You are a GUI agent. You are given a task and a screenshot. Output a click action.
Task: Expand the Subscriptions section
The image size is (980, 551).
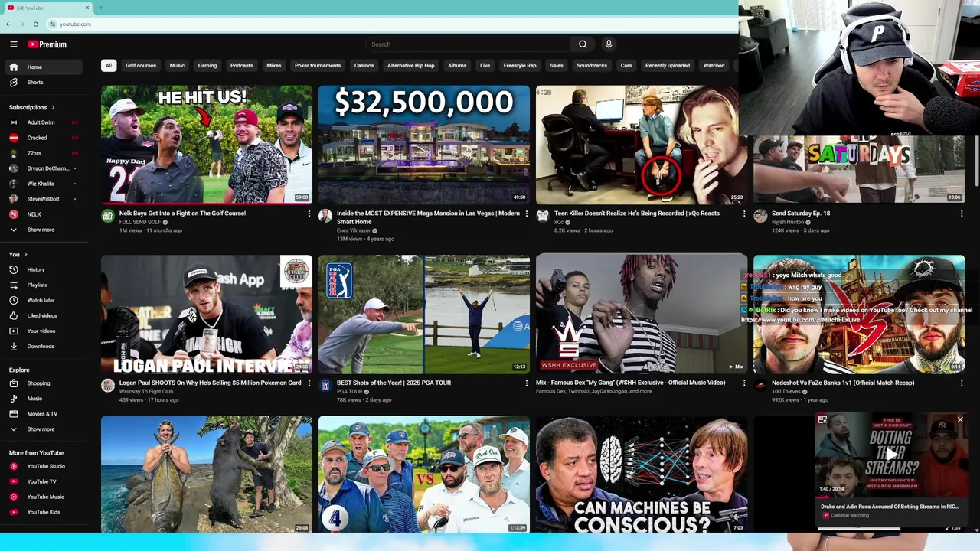[x=31, y=107]
